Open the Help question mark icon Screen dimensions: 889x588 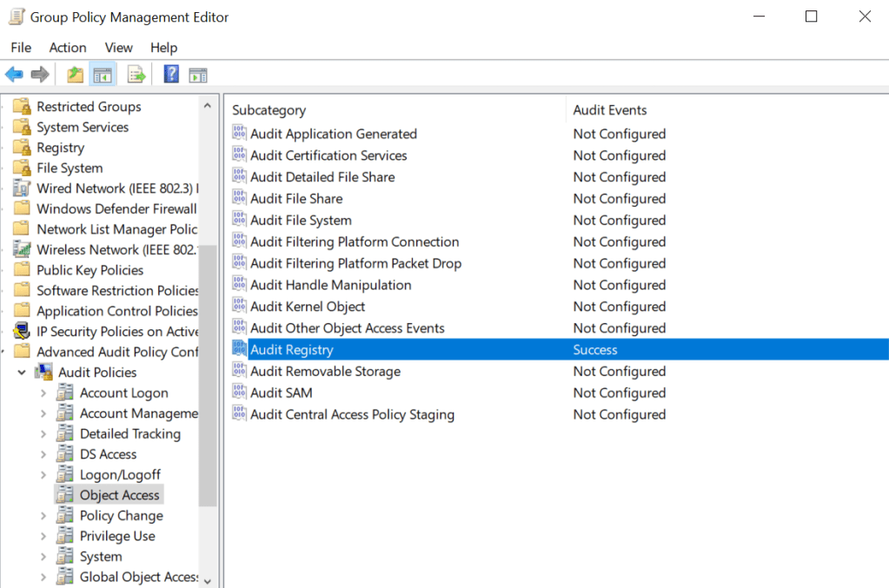(171, 75)
